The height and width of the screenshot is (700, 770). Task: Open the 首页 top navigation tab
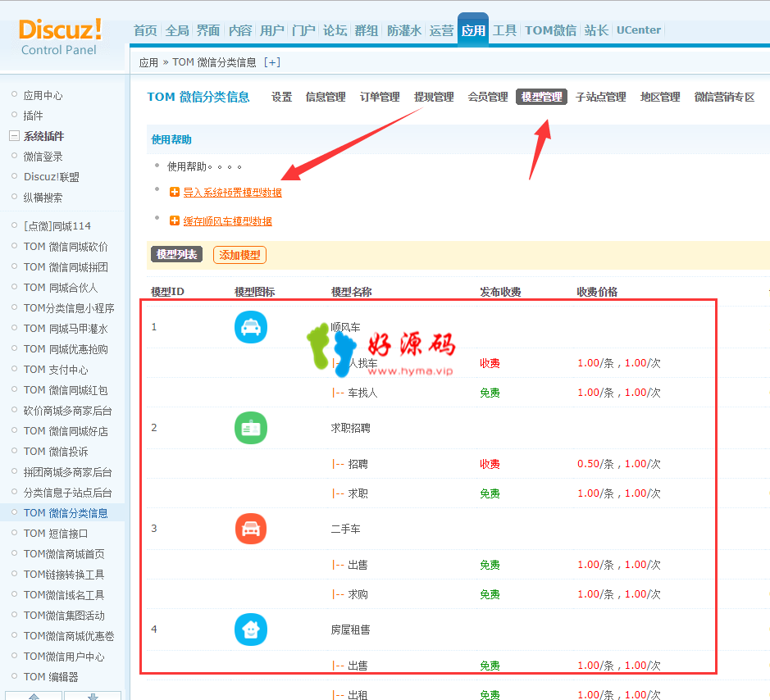click(x=145, y=30)
